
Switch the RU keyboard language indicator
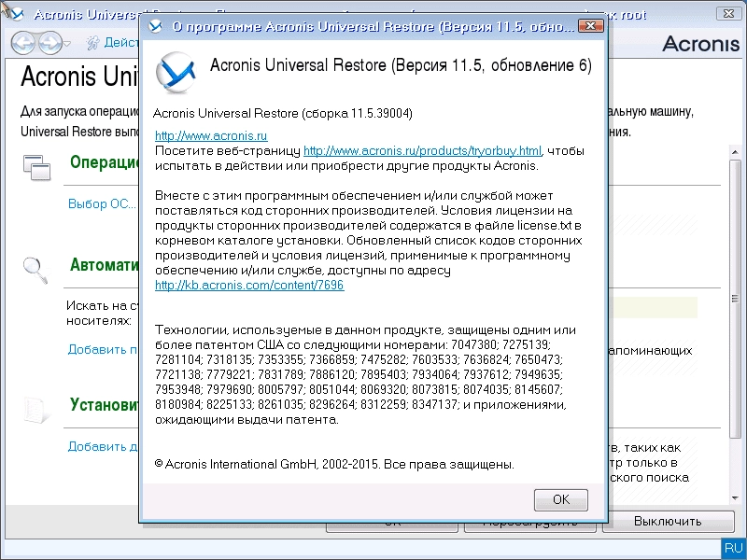pyautogui.click(x=734, y=549)
